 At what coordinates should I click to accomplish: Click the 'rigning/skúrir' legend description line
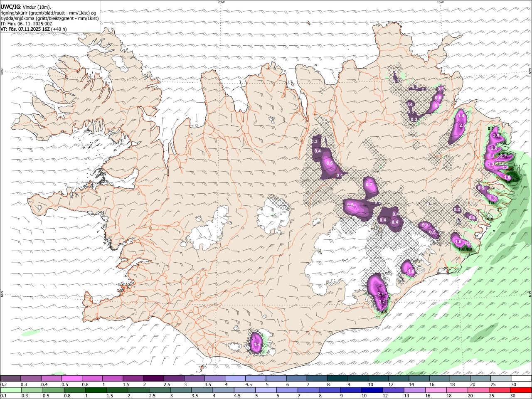pyautogui.click(x=48, y=12)
